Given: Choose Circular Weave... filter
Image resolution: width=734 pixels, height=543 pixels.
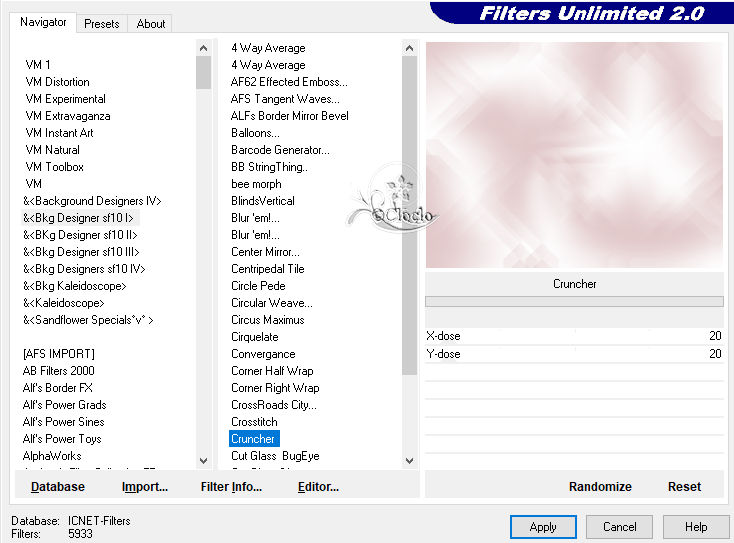Looking at the screenshot, I should coord(272,303).
